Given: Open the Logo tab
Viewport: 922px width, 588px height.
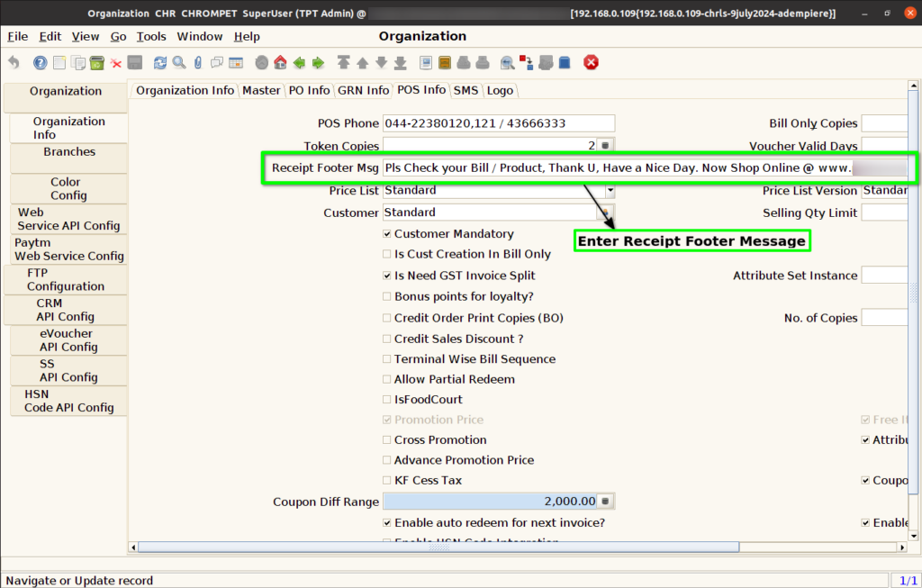Looking at the screenshot, I should [500, 90].
